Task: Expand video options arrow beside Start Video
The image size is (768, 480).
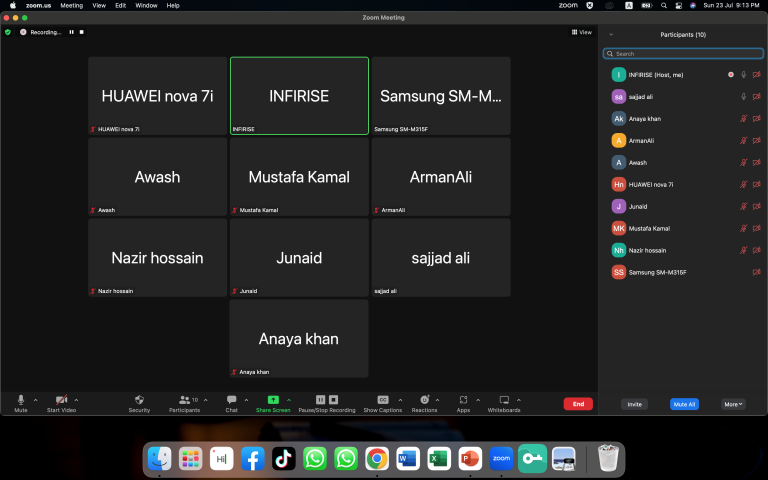Action: click(76, 400)
